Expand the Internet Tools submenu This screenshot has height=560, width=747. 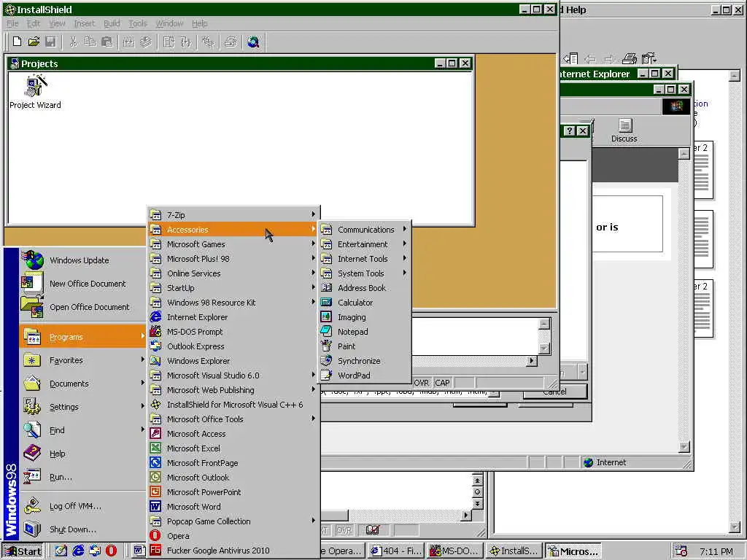point(365,259)
